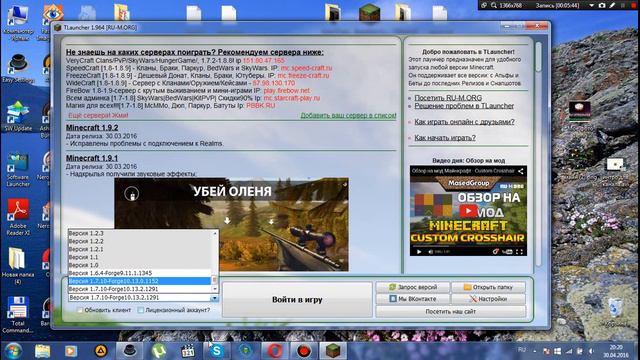Screen dimensions: 640x360
Task: Open SW Update desktop icon
Action: click(x=18, y=116)
